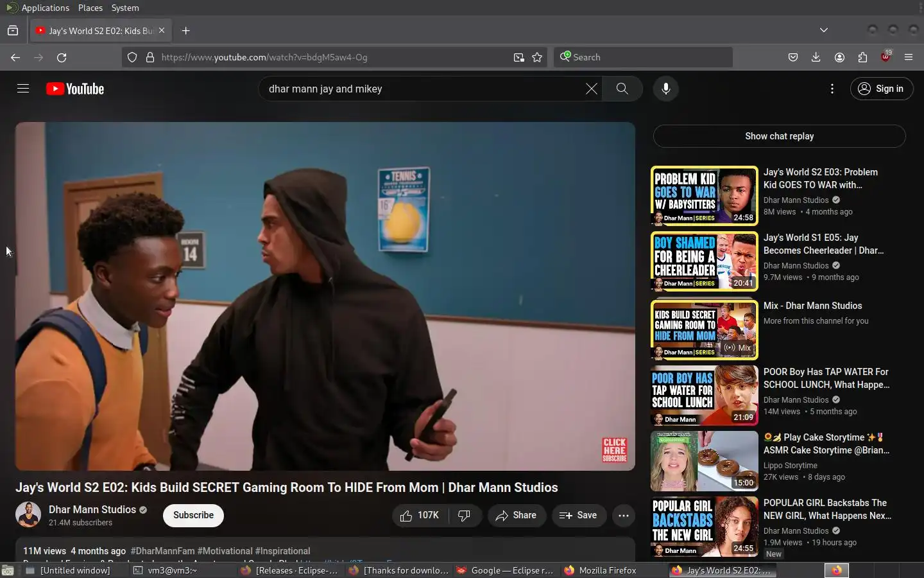The height and width of the screenshot is (578, 924).
Task: Open uBlock Origin extension icon
Action: (886, 57)
